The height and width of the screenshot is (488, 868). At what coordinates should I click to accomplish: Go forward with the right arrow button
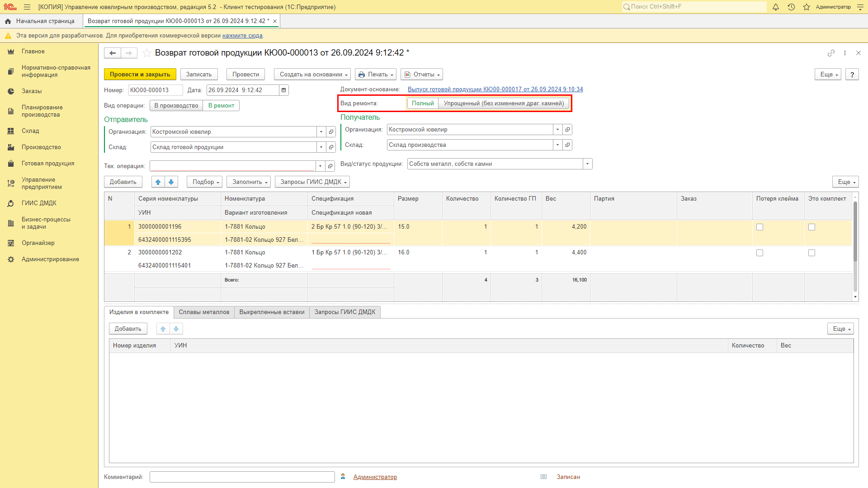[x=129, y=53]
